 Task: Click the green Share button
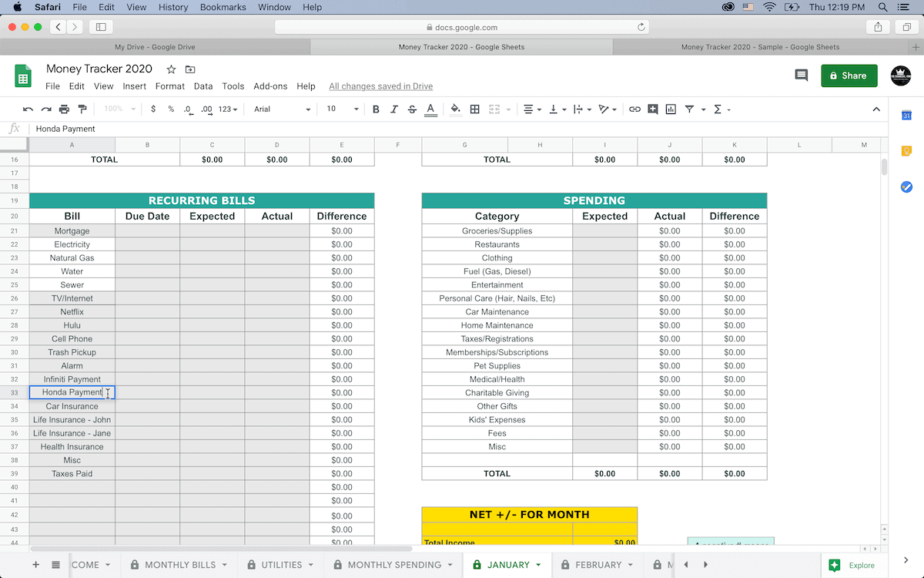[x=849, y=76]
